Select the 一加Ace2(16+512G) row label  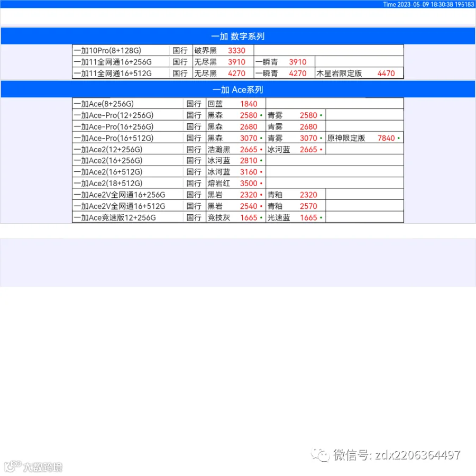pos(128,172)
